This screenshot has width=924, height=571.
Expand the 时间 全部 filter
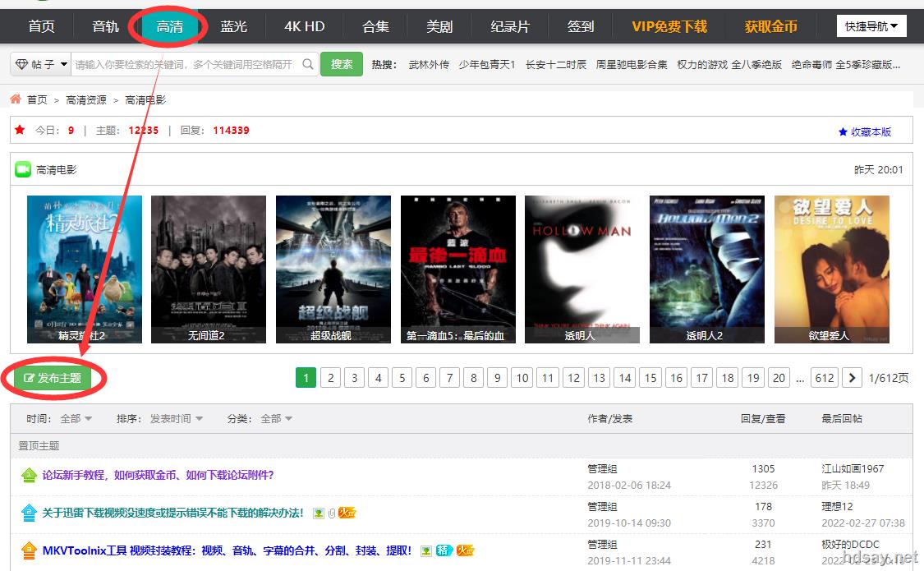[x=76, y=418]
